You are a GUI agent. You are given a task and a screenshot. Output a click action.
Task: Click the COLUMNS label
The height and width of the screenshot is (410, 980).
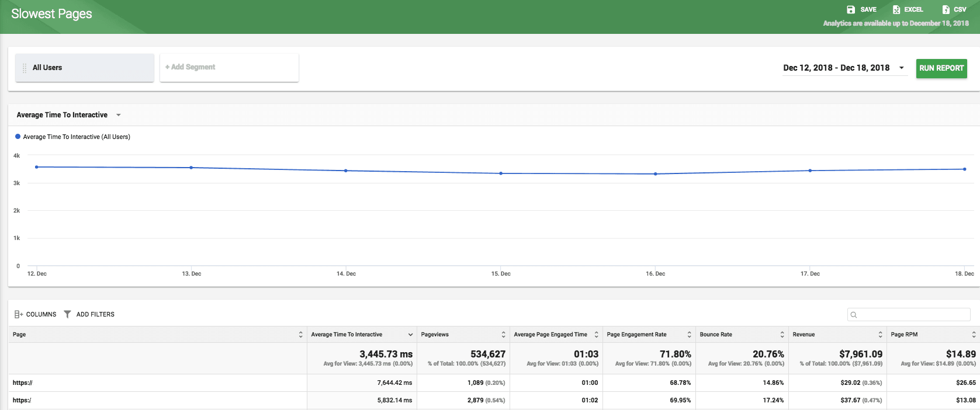41,314
